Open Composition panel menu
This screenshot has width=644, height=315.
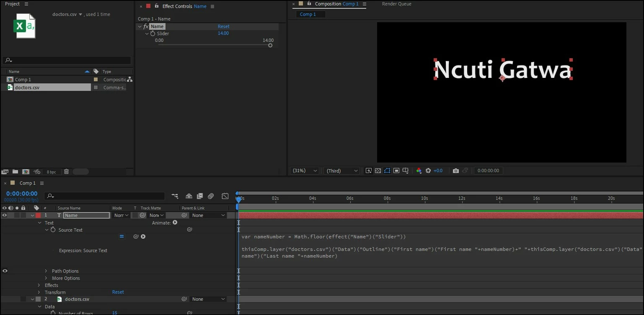[x=364, y=4]
